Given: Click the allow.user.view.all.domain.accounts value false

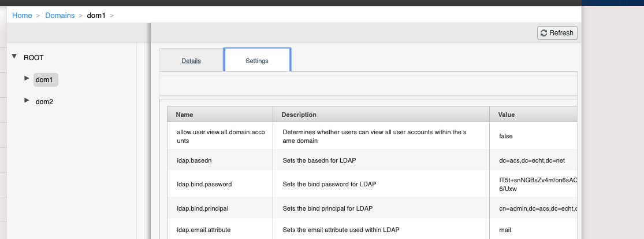Looking at the screenshot, I should [505, 137].
